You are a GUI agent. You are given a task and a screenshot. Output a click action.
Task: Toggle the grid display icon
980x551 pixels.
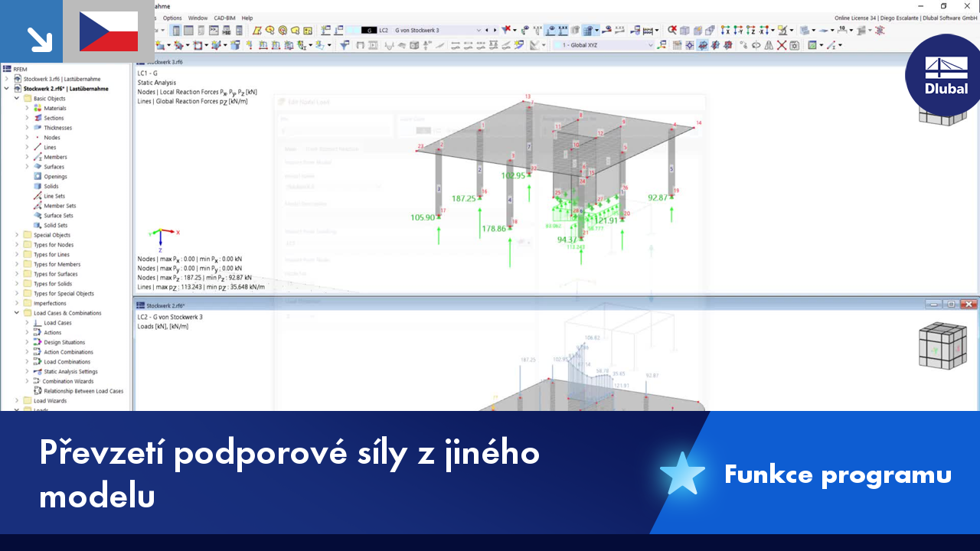677,45
